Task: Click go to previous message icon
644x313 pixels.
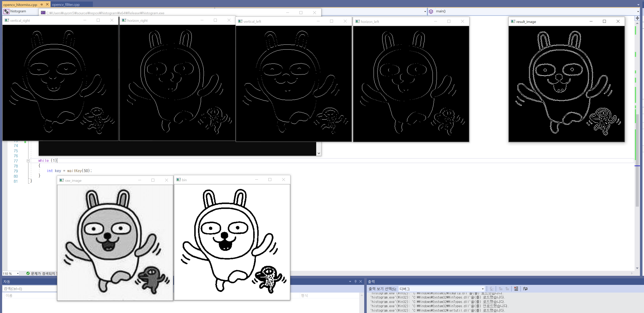Action: point(500,289)
